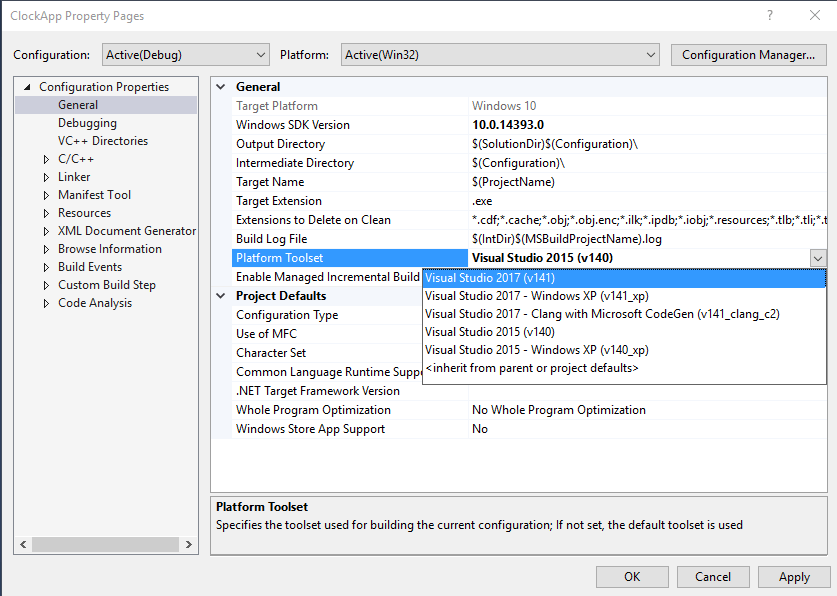Image resolution: width=837 pixels, height=596 pixels.
Task: Collapse the Project Defaults group chevron
Action: 221,296
